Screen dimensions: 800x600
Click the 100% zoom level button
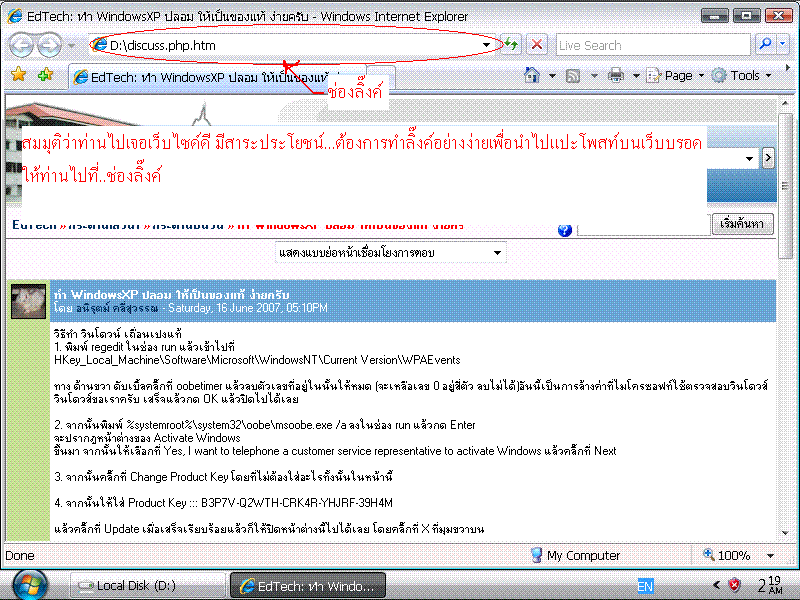[727, 555]
